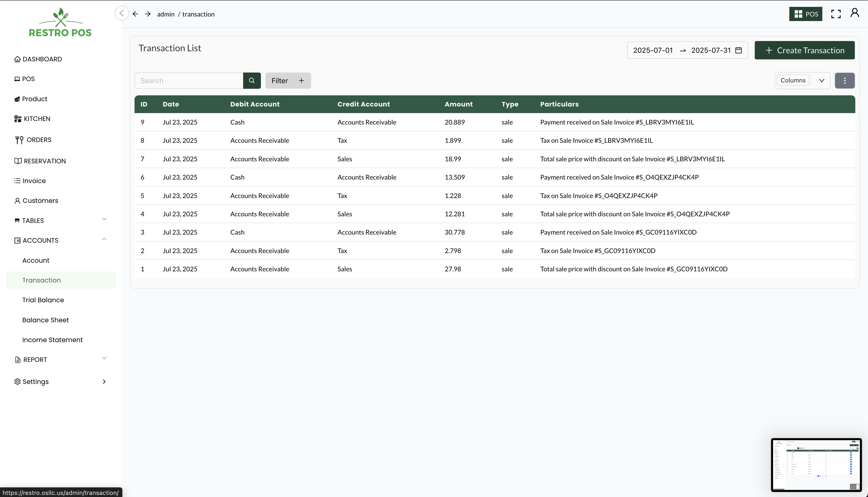Open the user profile icon
This screenshot has height=497, width=868.
[x=854, y=13]
